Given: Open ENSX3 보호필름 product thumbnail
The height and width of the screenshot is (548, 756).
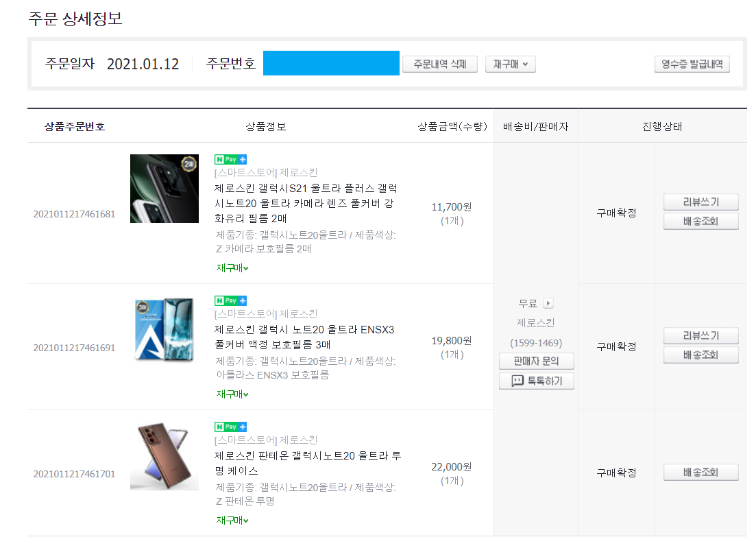Looking at the screenshot, I should pyautogui.click(x=164, y=329).
